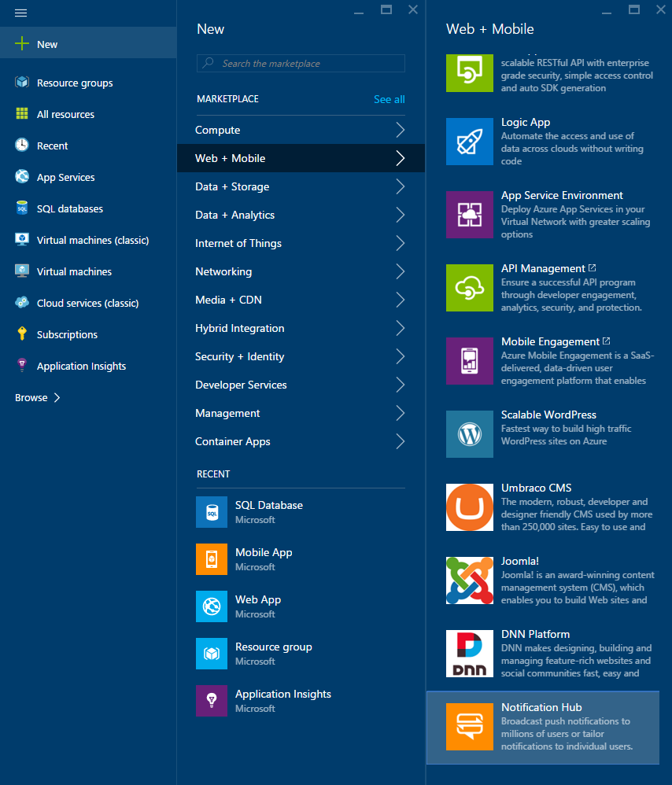The height and width of the screenshot is (785, 672).
Task: Click the Mobile Engagement phone icon
Action: pyautogui.click(x=470, y=361)
